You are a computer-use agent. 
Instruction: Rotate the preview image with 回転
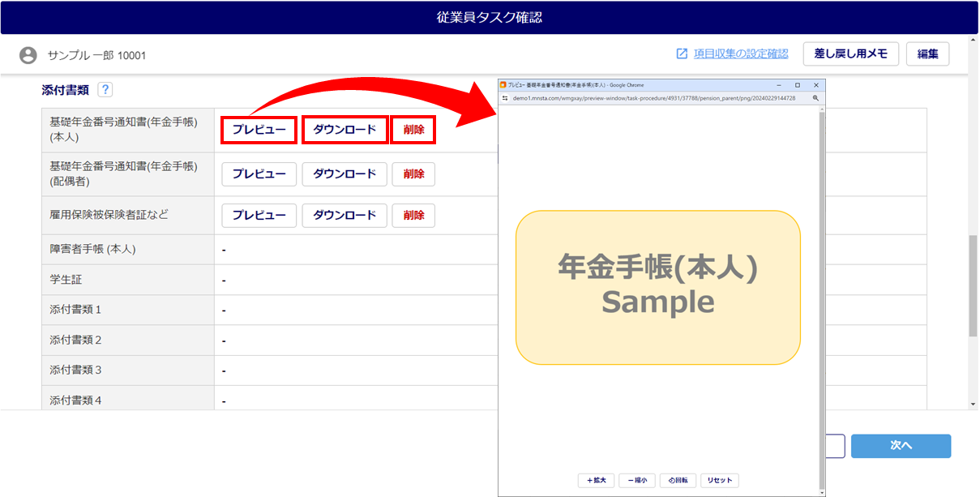pos(678,480)
